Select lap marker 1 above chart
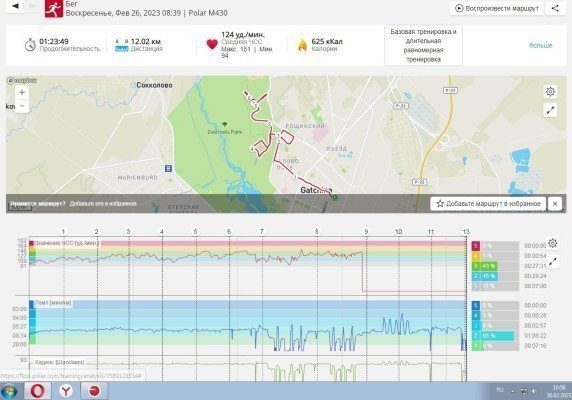Image resolution: width=572 pixels, height=400 pixels. tap(63, 232)
